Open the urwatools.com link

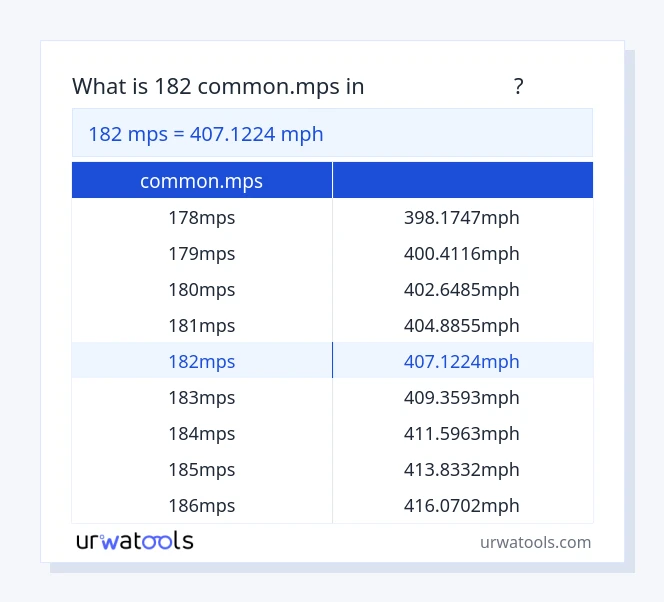tap(535, 542)
